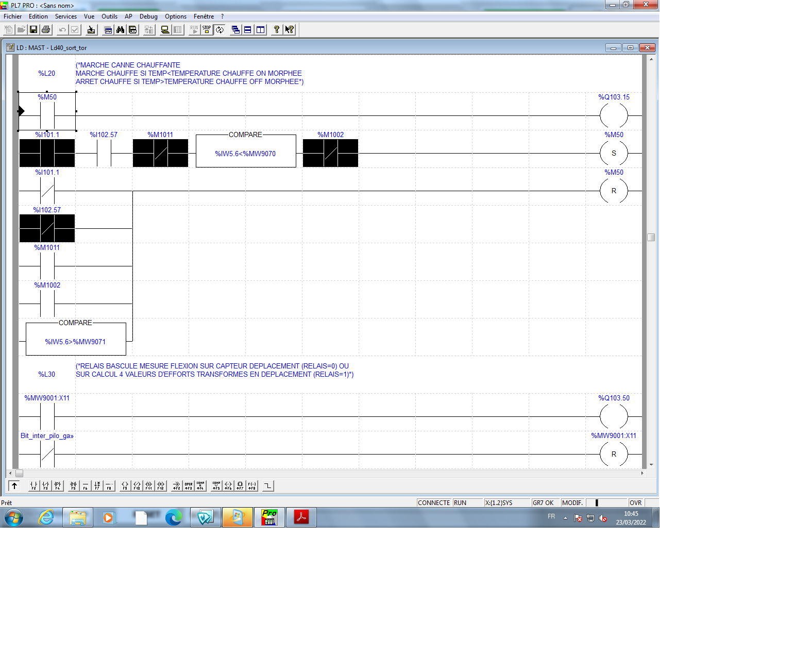This screenshot has height=672, width=810.
Task: Insert a rising edge contact (F4)
Action: pos(57,485)
